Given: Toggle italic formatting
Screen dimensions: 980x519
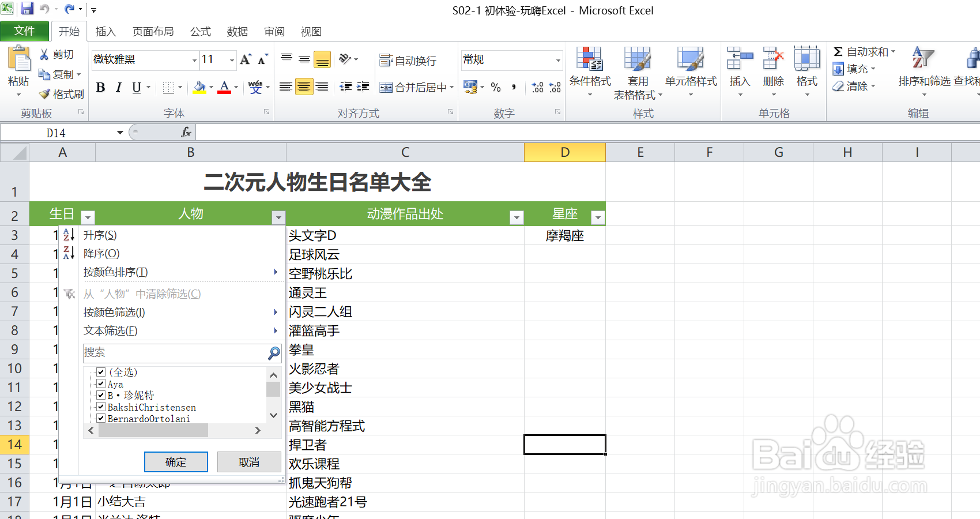Looking at the screenshot, I should point(119,87).
